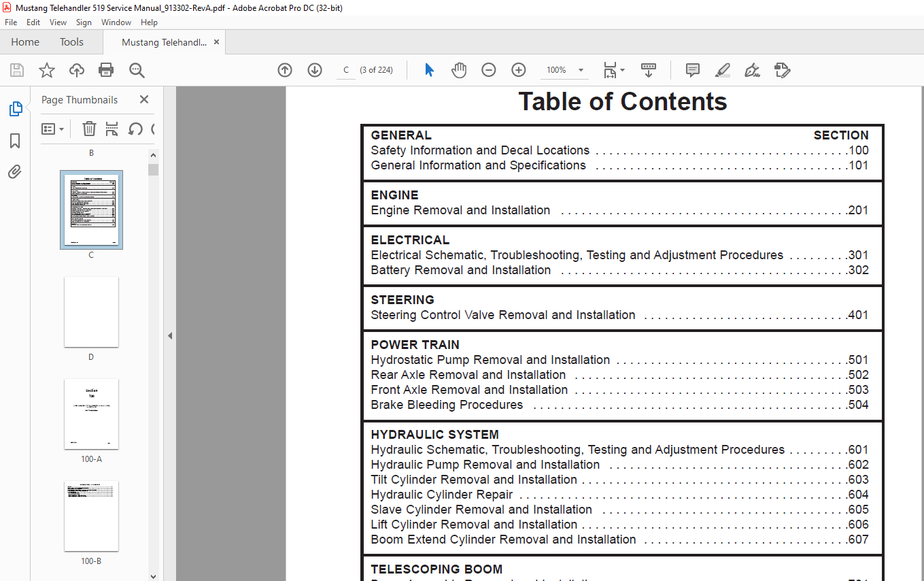This screenshot has height=581, width=924.
Task: Delete selected page thumbnail
Action: pos(89,129)
